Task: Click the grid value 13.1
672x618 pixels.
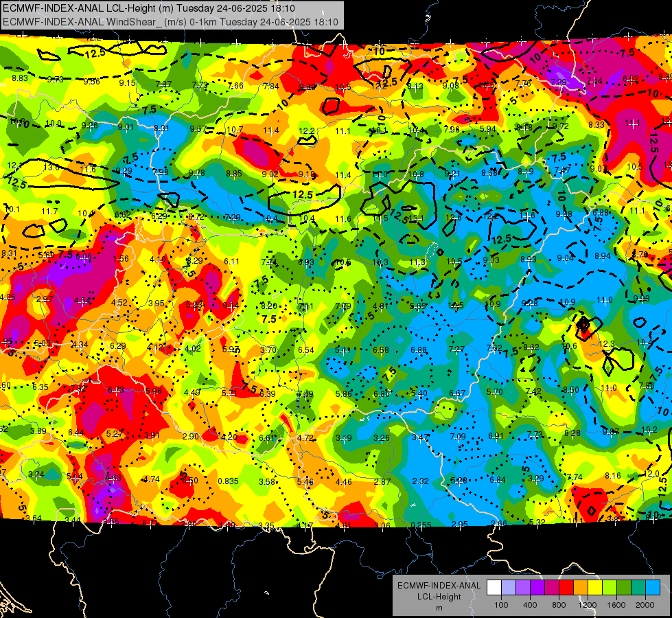Action: (416, 218)
